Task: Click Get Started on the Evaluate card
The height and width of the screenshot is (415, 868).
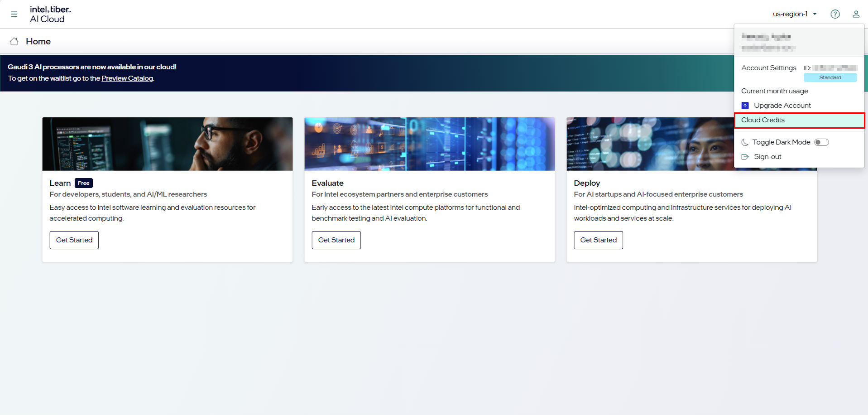Action: pyautogui.click(x=336, y=240)
